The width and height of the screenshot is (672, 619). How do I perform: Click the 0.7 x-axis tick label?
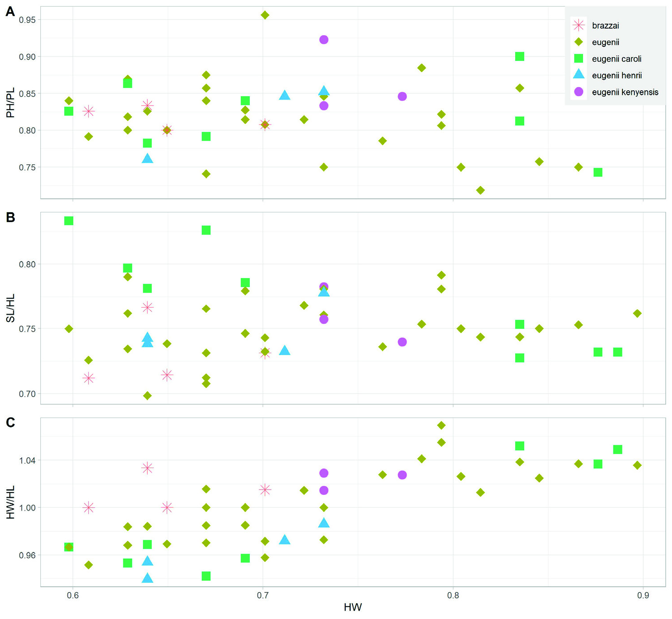(x=263, y=595)
